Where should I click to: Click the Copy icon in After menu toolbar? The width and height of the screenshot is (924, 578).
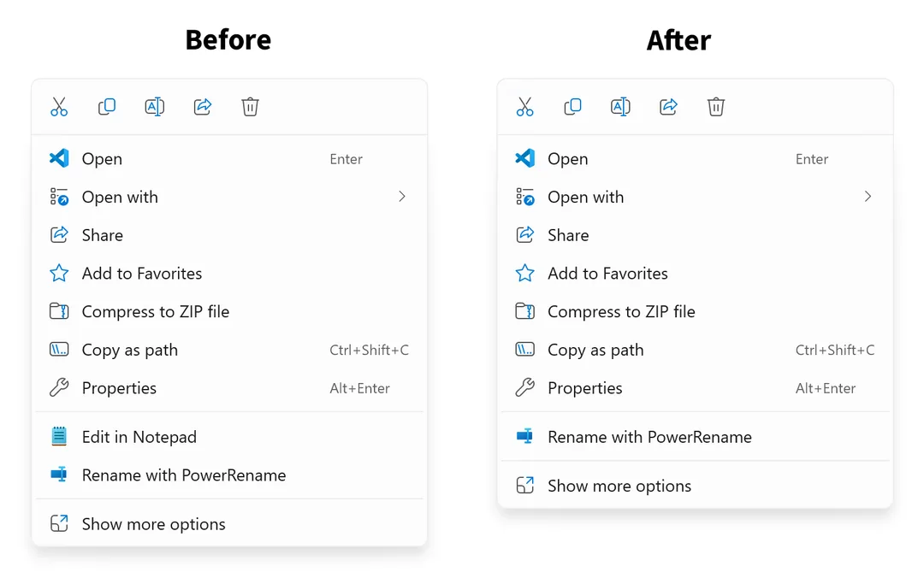point(572,107)
